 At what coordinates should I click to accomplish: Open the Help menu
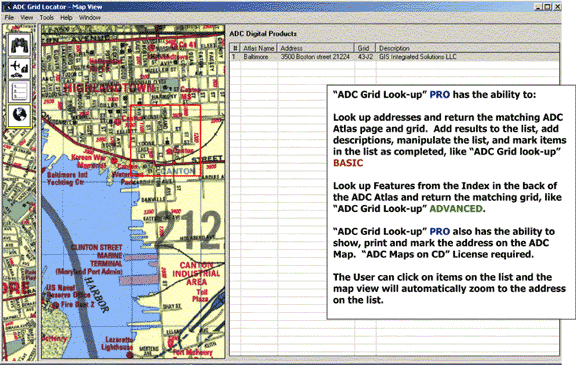coord(66,18)
